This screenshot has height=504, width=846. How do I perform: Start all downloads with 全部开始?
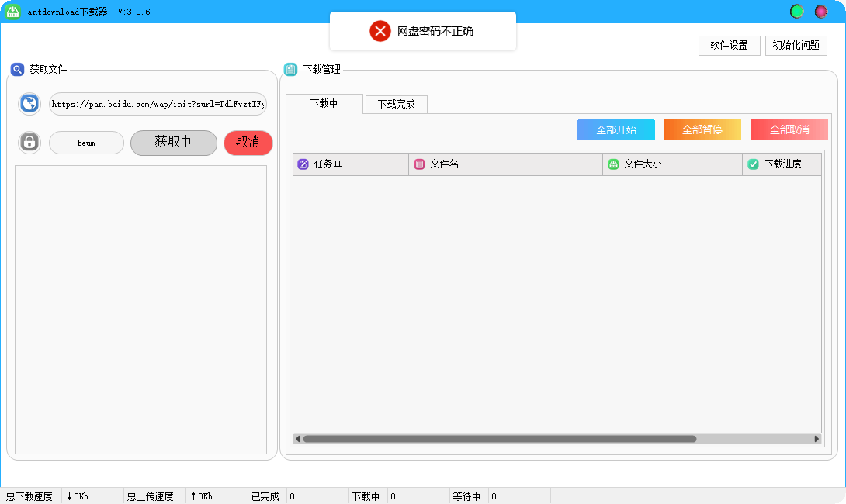tap(616, 129)
